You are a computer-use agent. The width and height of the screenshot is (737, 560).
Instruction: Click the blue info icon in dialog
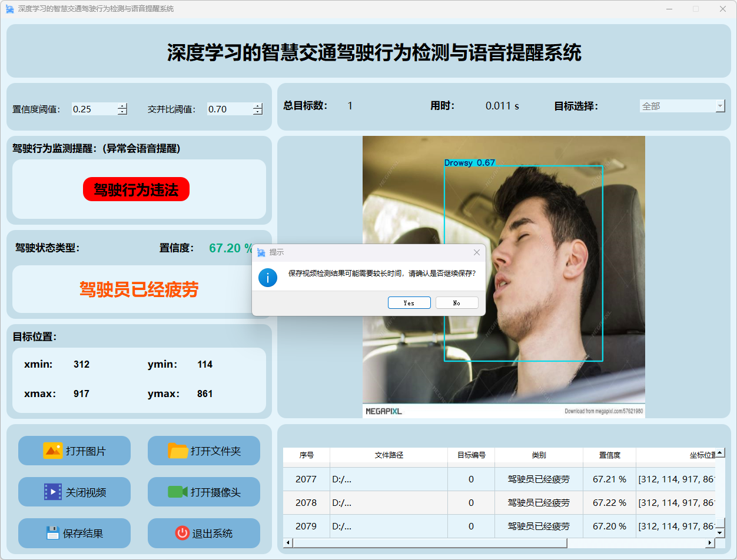tap(268, 277)
